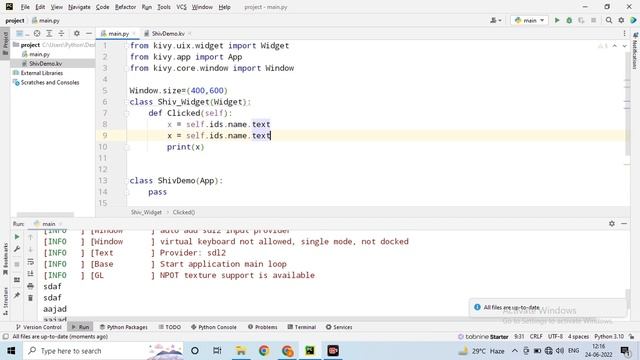The width and height of the screenshot is (640, 360).
Task: Hide the Run panel with minus icon
Action: click(624, 224)
